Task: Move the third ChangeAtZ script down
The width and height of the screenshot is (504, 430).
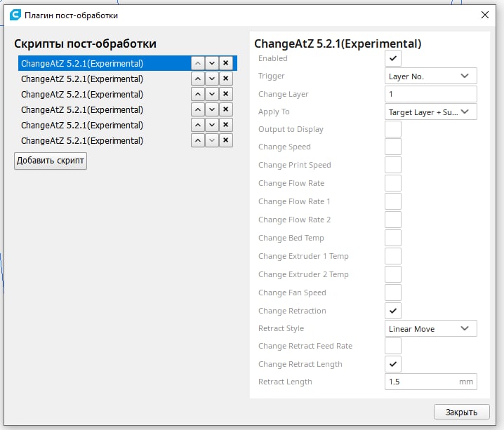Action: [x=212, y=94]
